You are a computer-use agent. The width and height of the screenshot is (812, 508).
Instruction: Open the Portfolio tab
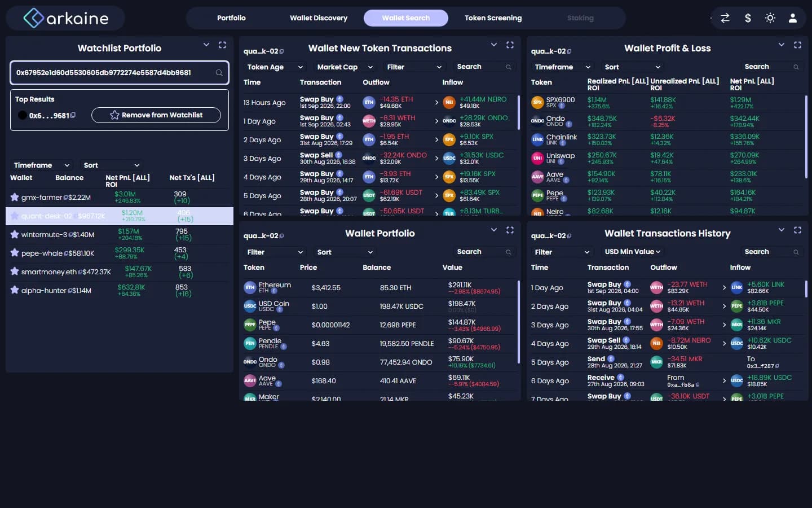pyautogui.click(x=231, y=18)
